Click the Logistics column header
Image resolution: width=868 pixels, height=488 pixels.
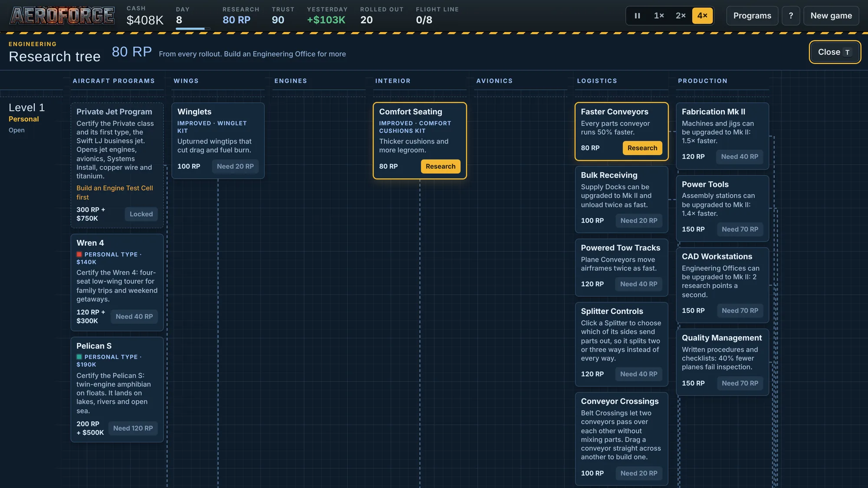click(x=597, y=81)
